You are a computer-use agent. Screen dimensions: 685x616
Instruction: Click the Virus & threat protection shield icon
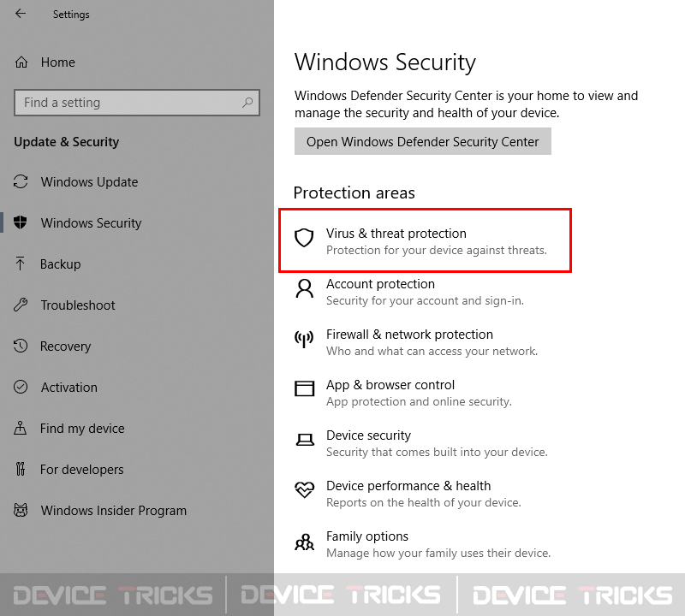pos(304,238)
